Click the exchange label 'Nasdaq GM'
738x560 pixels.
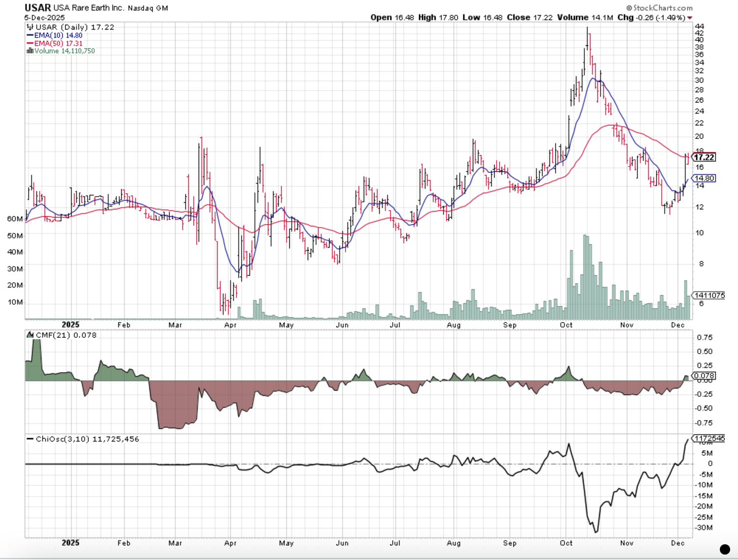coord(148,8)
